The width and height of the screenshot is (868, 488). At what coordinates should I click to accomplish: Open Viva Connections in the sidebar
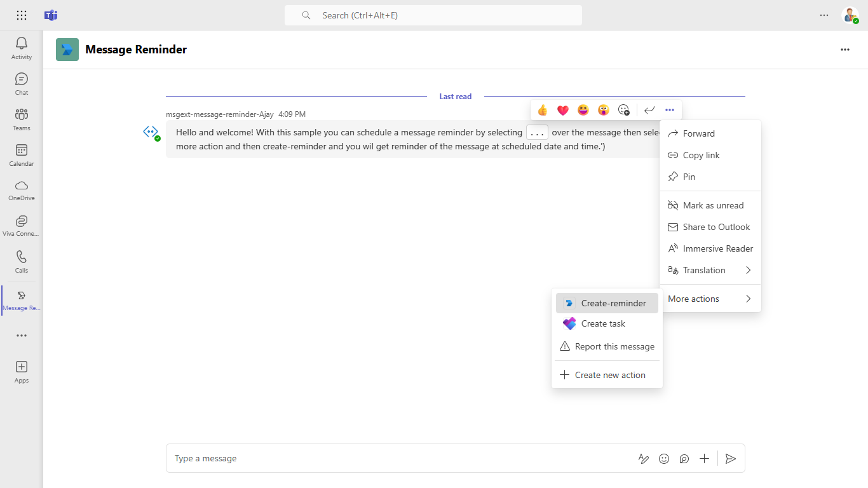(x=22, y=226)
